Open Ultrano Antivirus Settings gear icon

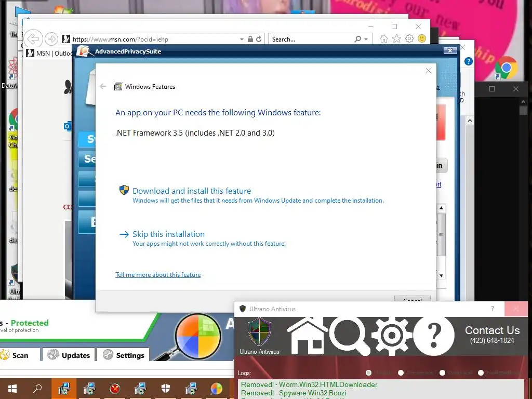tap(392, 336)
